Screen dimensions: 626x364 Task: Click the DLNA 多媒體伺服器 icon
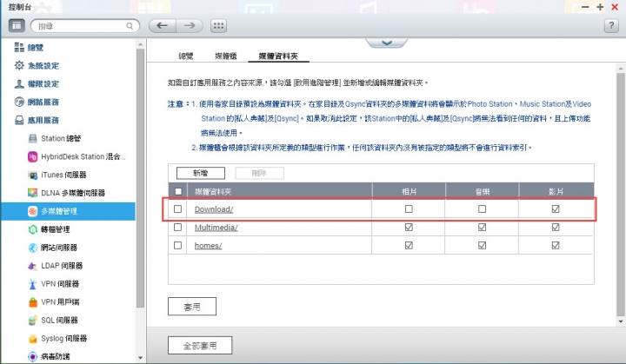[33, 193]
